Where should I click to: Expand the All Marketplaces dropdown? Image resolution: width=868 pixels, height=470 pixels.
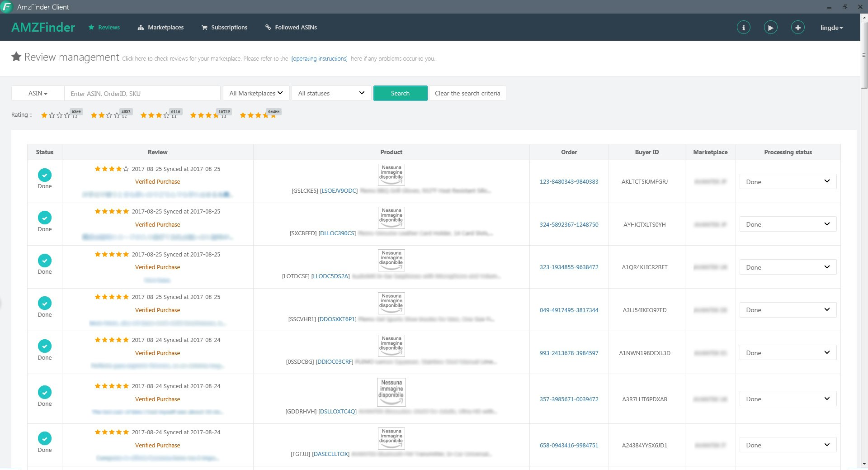pos(256,93)
